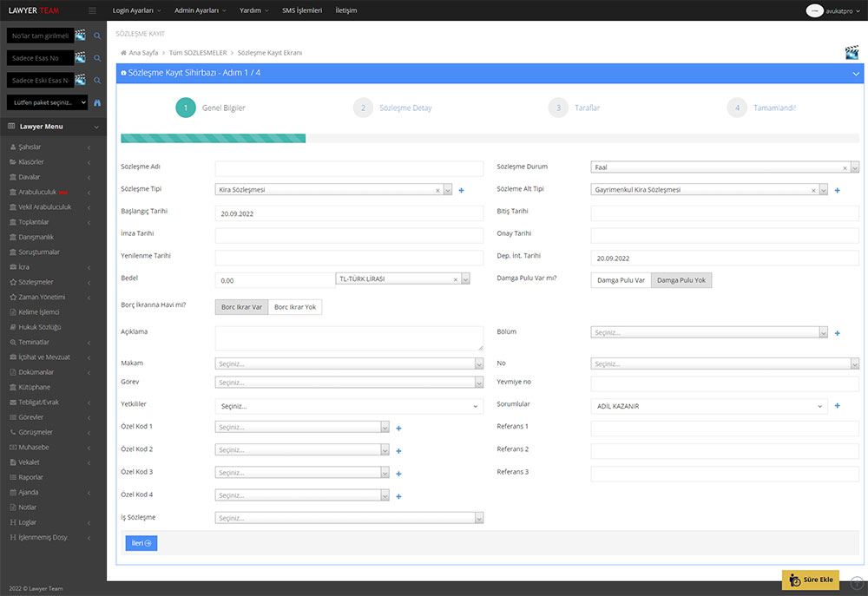Open İletişim menu item
The height and width of the screenshot is (596, 868).
pyautogui.click(x=346, y=10)
